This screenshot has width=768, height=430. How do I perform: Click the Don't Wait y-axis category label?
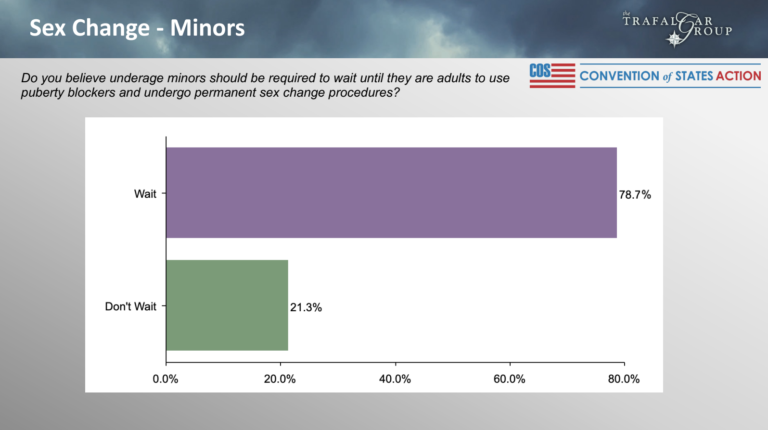(131, 306)
